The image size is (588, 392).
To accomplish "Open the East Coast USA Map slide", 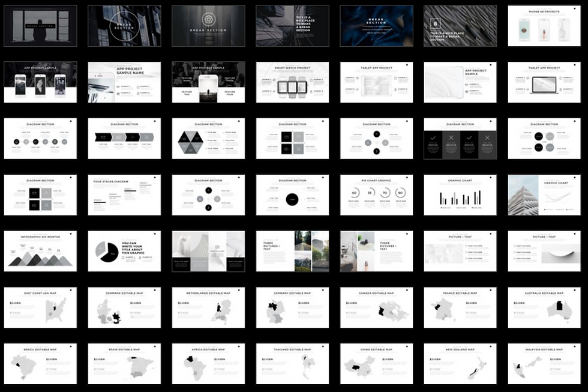I will 41,307.
